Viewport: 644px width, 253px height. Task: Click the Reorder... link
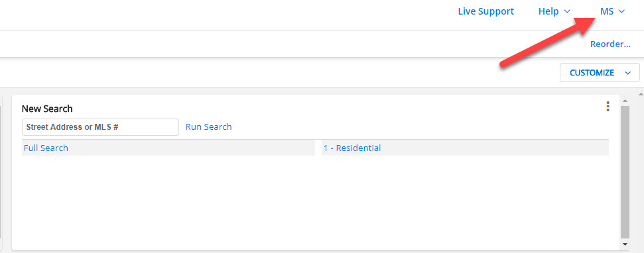pyautogui.click(x=610, y=44)
